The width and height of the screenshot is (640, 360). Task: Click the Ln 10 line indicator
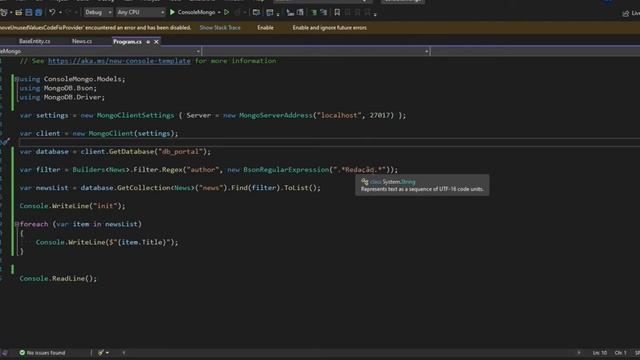[600, 353]
